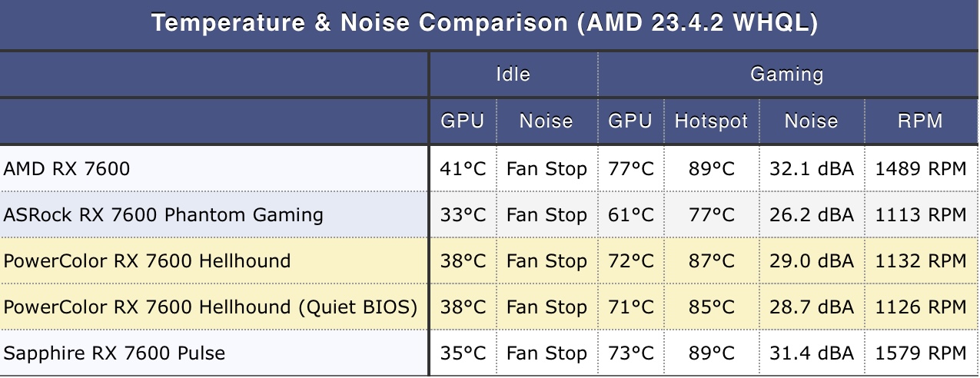Select the AMD RX 7600 row label
This screenshot has width=980, height=378.
pyautogui.click(x=67, y=168)
